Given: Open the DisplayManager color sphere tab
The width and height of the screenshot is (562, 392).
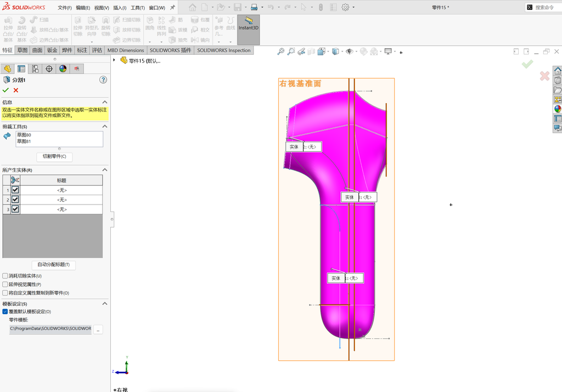Looking at the screenshot, I should pyautogui.click(x=63, y=69).
